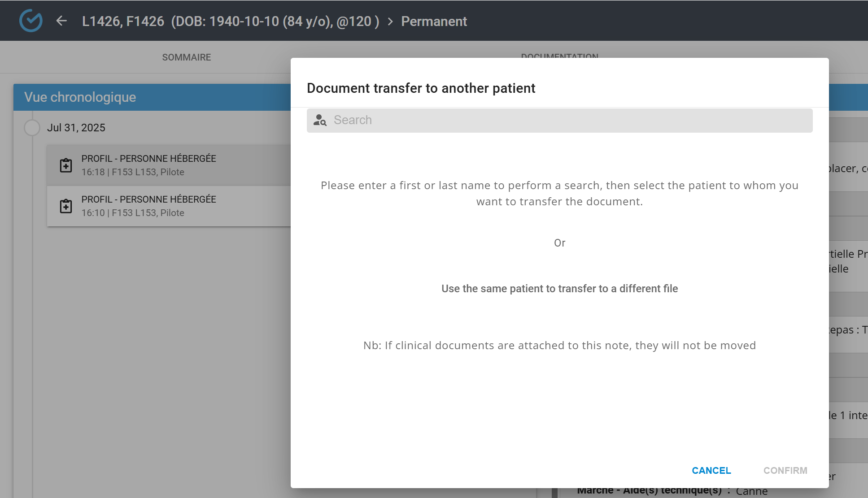Image resolution: width=868 pixels, height=498 pixels.
Task: Click the clipboard icon of the 16:18 profile entry
Action: click(66, 165)
